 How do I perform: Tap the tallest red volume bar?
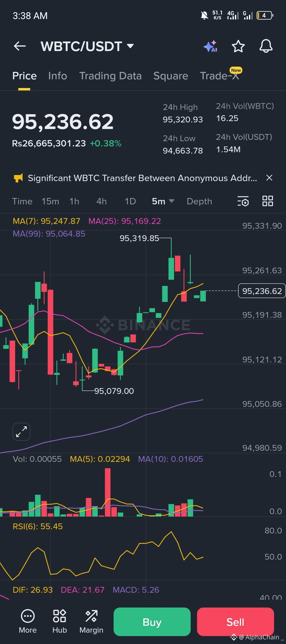(x=108, y=492)
